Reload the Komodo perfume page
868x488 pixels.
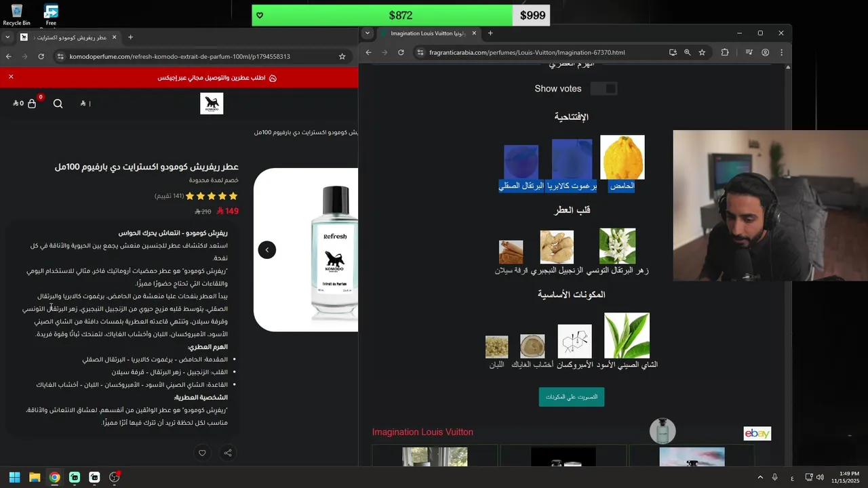pyautogui.click(x=41, y=56)
